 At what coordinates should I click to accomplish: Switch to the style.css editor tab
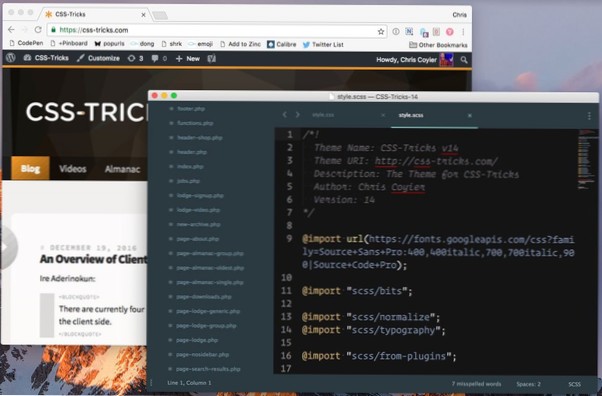323,115
